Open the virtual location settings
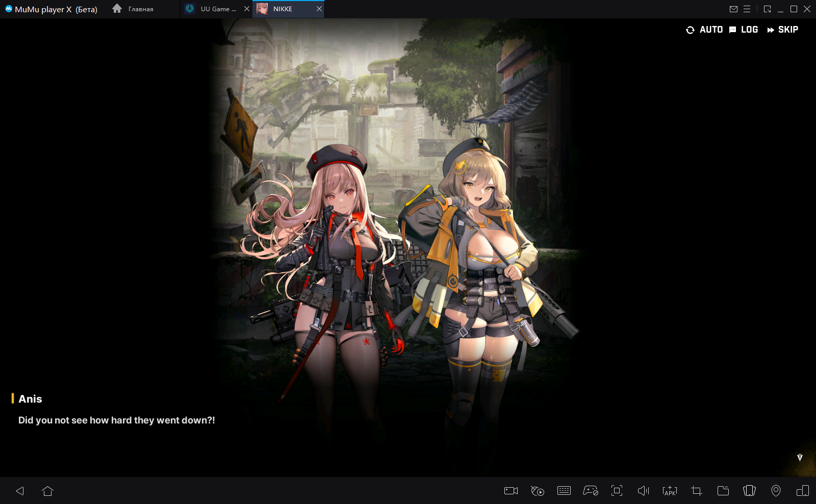The image size is (816, 504). click(776, 491)
